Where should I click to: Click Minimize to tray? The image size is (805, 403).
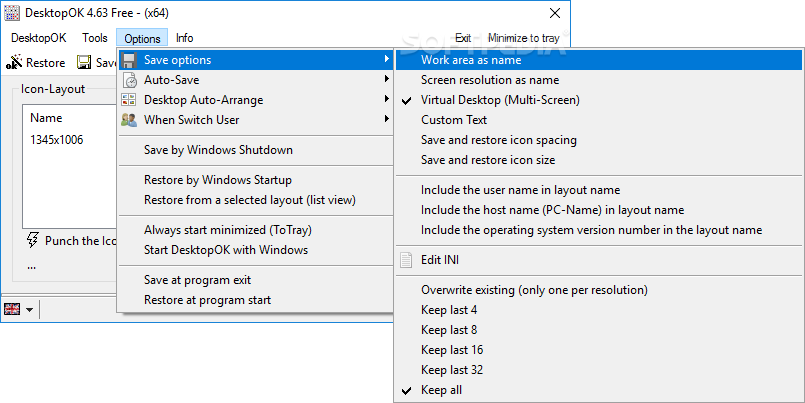click(x=524, y=38)
